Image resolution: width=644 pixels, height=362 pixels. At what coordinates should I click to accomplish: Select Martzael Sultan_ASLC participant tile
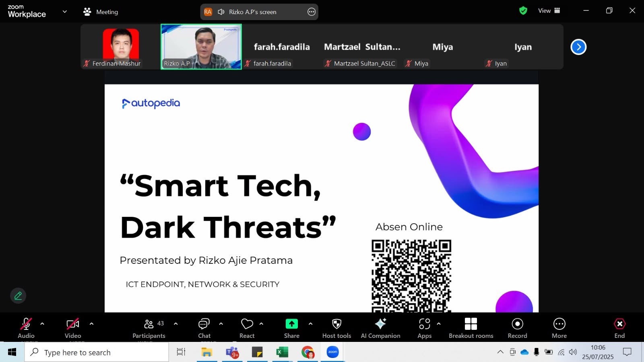point(362,47)
